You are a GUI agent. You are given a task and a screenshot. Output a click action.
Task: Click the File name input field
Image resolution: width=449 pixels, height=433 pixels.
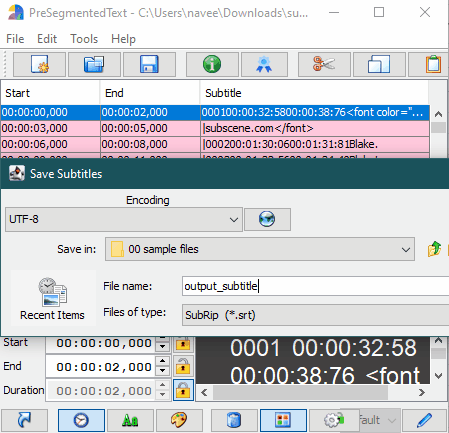point(315,286)
